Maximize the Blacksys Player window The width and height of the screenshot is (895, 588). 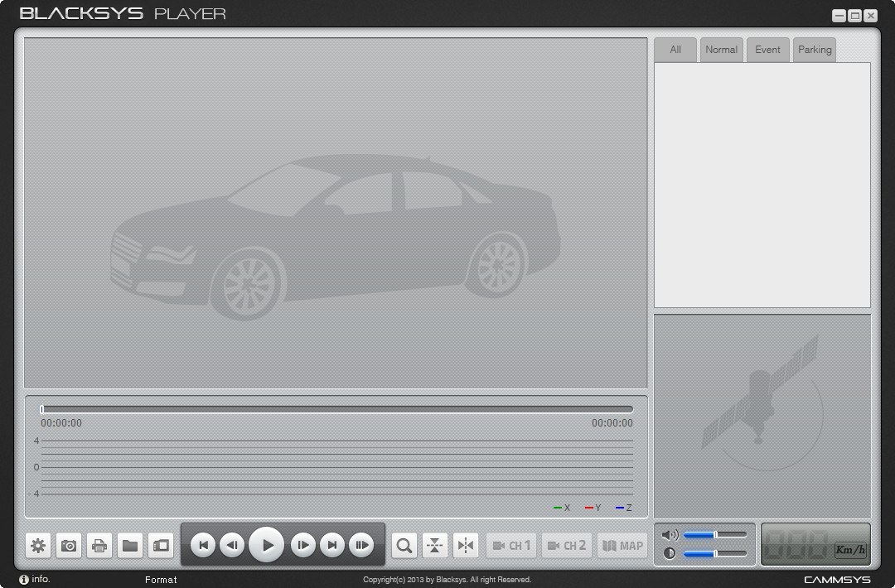click(855, 16)
